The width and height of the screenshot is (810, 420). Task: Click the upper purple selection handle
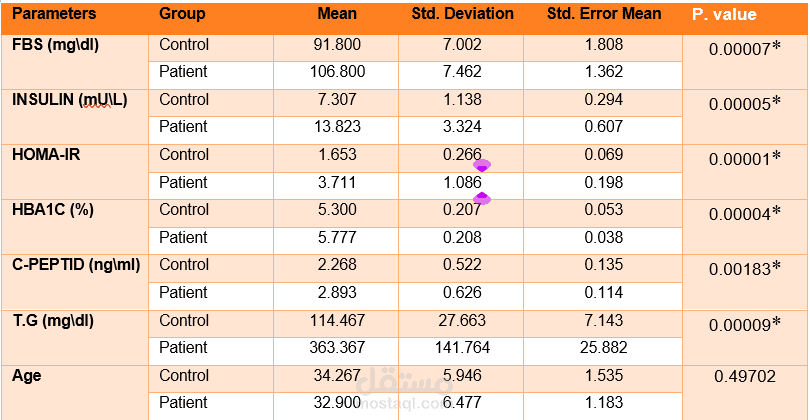pyautogui.click(x=482, y=166)
